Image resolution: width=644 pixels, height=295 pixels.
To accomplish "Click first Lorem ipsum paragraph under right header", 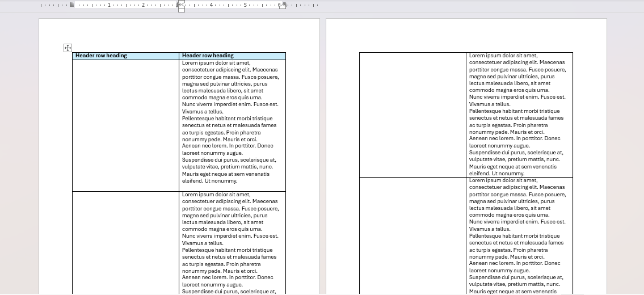I will coord(230,80).
